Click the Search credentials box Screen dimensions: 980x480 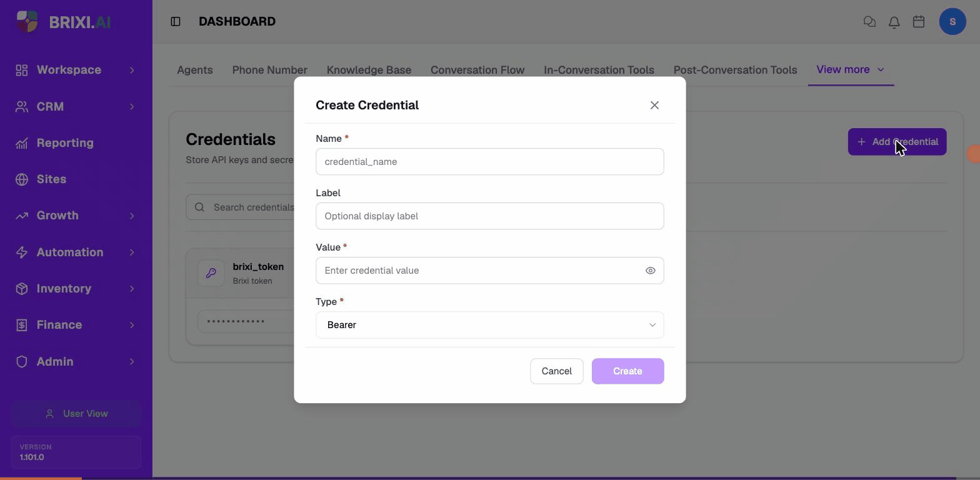(x=241, y=207)
